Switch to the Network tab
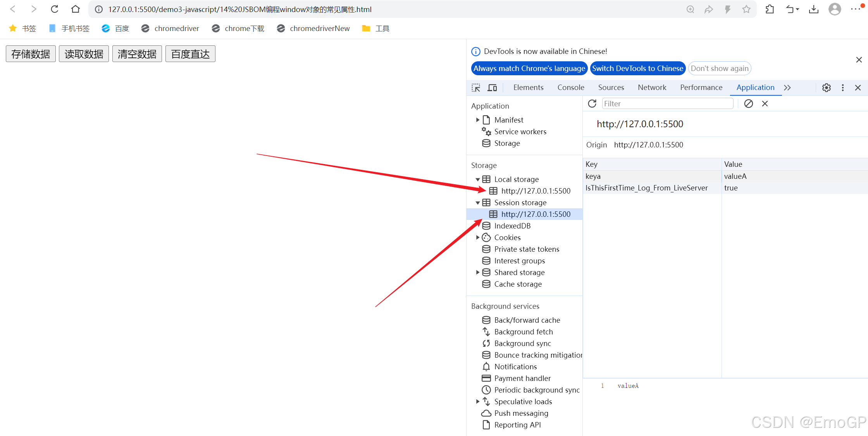 [652, 88]
